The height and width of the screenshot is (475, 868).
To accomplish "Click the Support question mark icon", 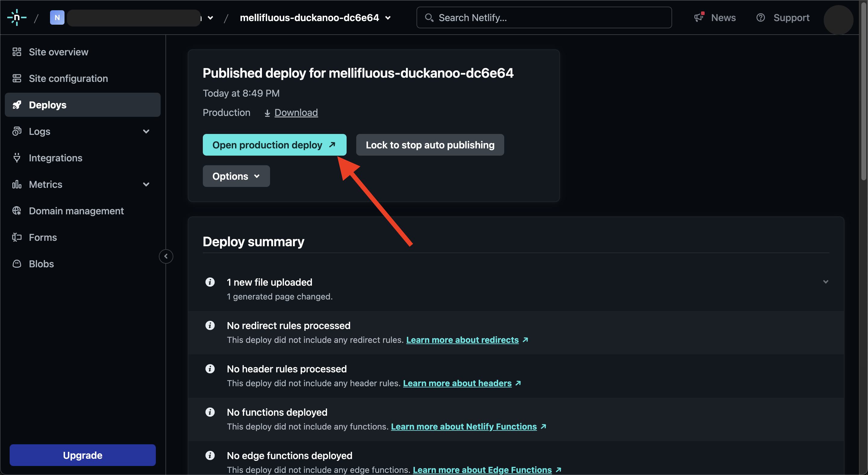I will [760, 17].
